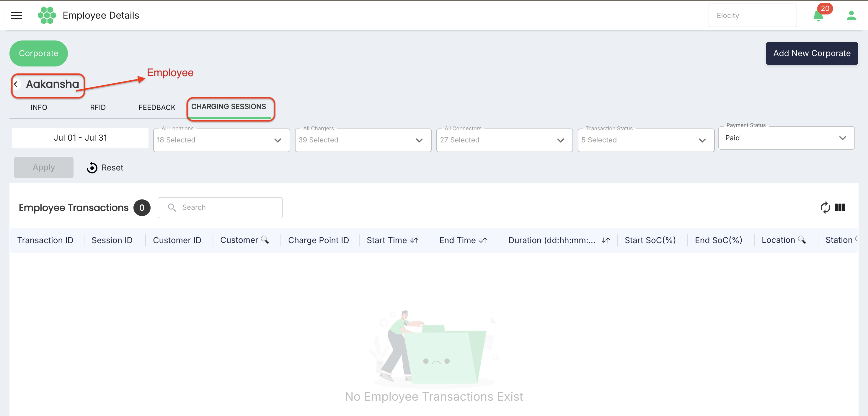Go back using the arrow beside Aakansha
868x416 pixels.
(x=16, y=84)
